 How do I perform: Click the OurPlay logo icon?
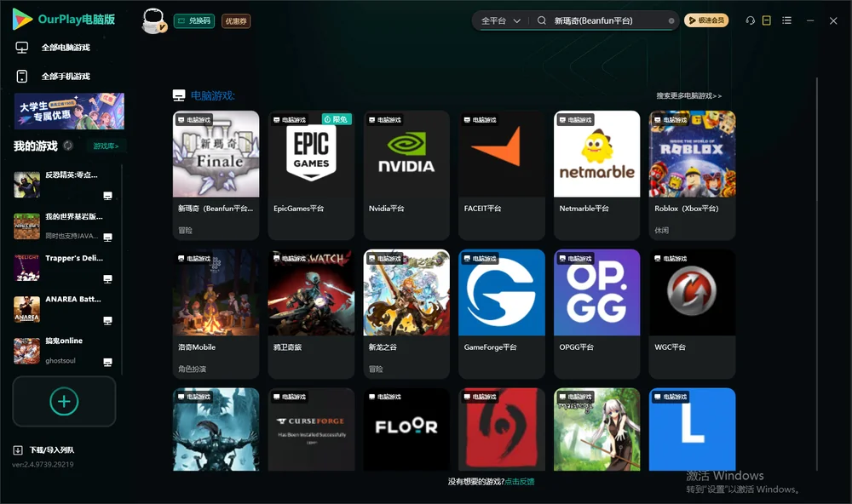click(x=22, y=20)
